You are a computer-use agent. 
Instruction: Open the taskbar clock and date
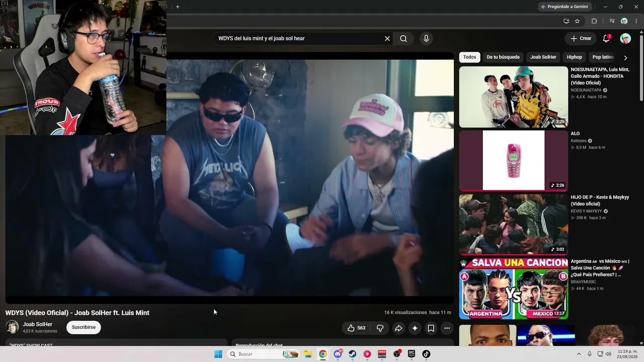pos(627,354)
